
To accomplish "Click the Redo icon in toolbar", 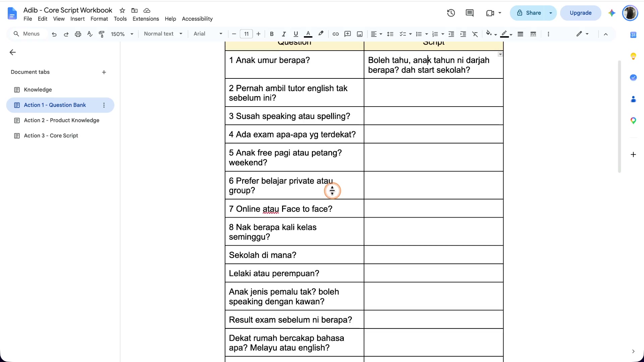I will (66, 34).
